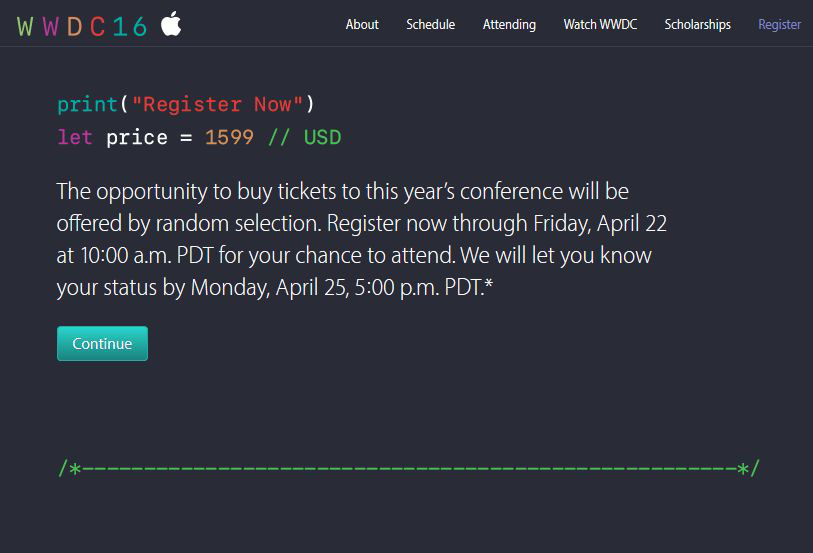Open the Scholarships page

click(x=697, y=24)
